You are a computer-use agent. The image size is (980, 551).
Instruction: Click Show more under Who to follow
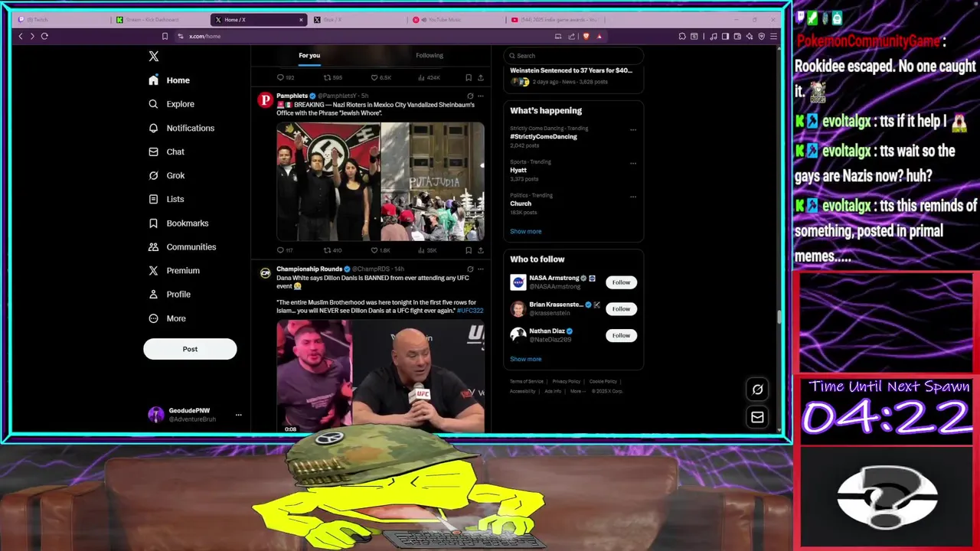pos(526,359)
